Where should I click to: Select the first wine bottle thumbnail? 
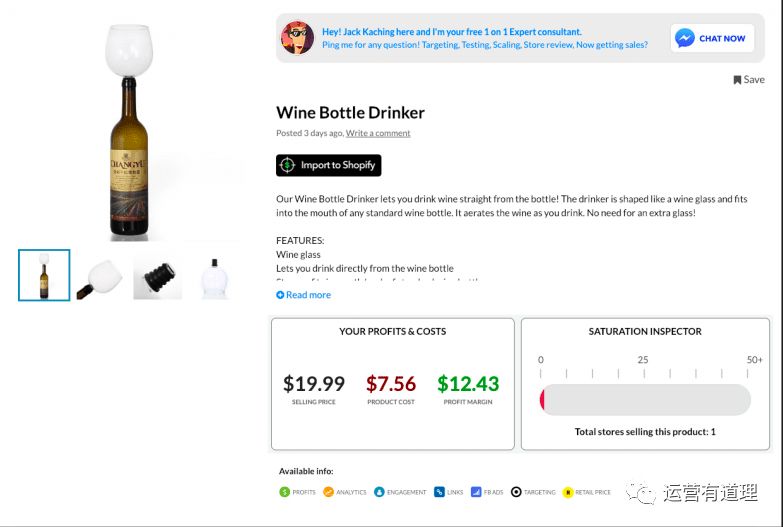click(44, 275)
